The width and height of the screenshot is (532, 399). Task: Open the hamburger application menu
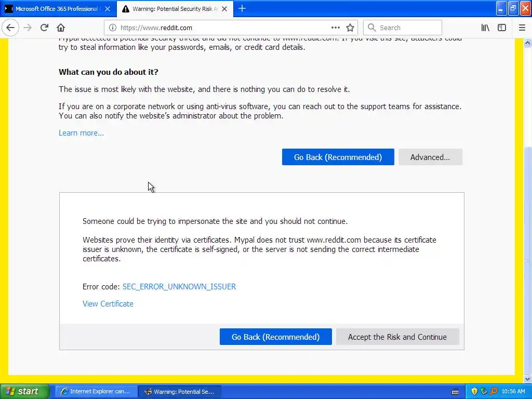tap(522, 28)
